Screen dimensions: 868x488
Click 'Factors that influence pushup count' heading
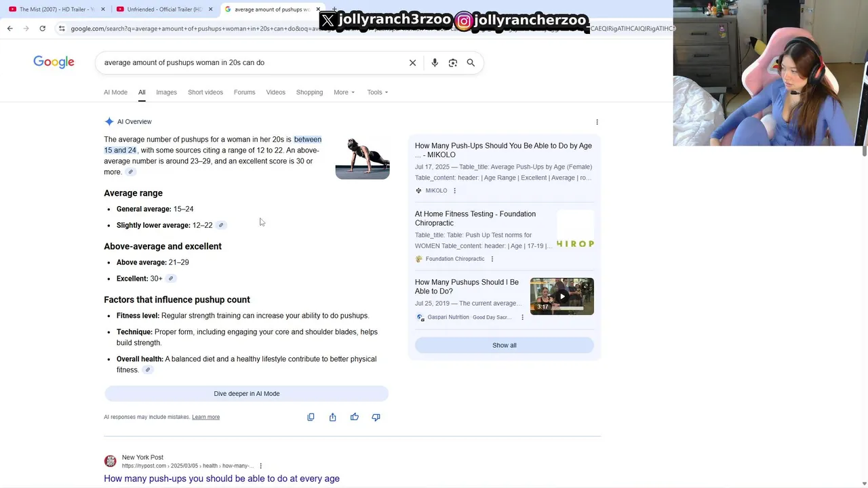click(177, 300)
